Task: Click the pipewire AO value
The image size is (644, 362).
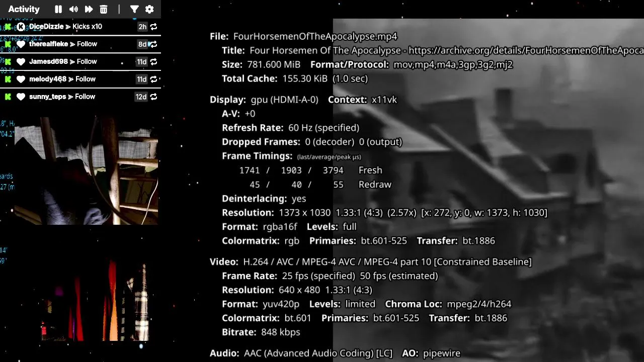Action: click(442, 353)
